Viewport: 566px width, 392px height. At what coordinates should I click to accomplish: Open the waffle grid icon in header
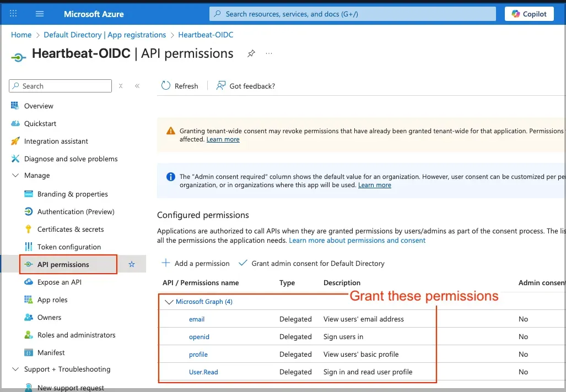point(14,14)
